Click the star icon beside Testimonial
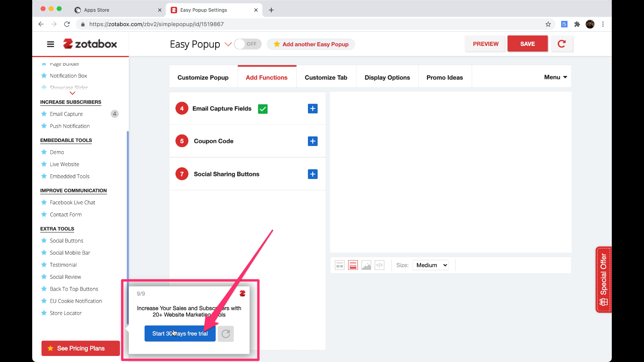Image resolution: width=644 pixels, height=362 pixels. click(44, 264)
